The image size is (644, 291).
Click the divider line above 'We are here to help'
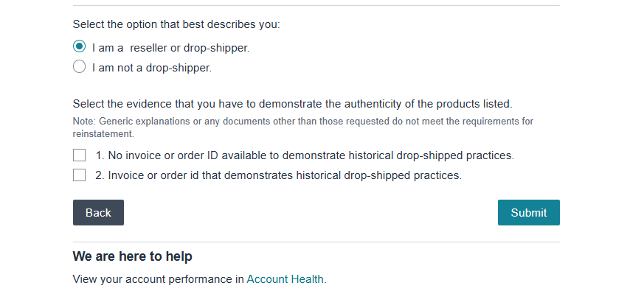[x=316, y=242]
